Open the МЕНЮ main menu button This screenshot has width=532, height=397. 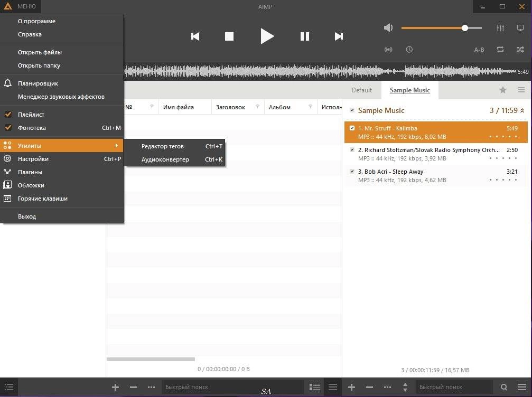click(x=20, y=6)
